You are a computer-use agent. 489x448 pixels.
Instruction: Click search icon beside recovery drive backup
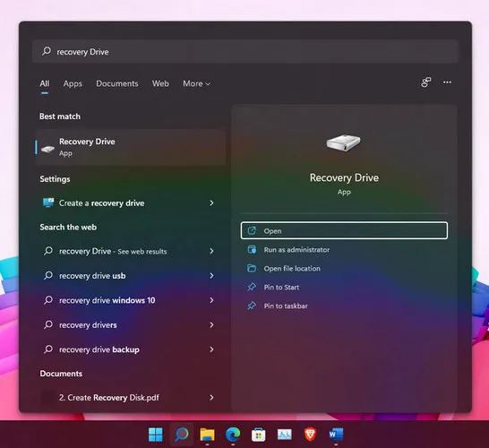coord(48,349)
